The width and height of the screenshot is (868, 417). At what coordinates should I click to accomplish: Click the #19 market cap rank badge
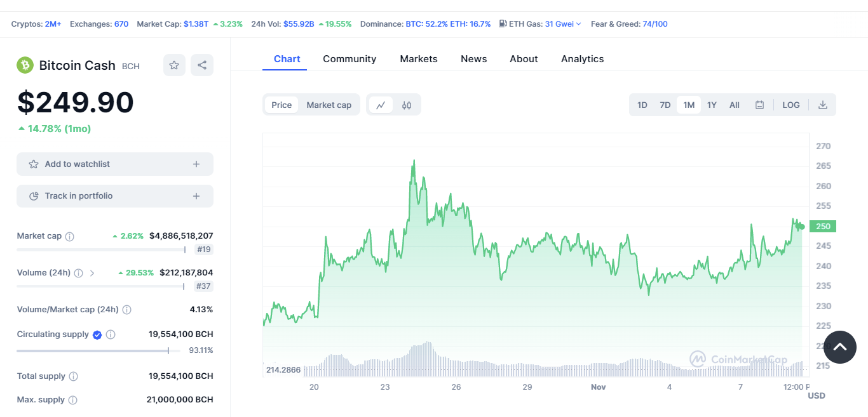pyautogui.click(x=203, y=249)
